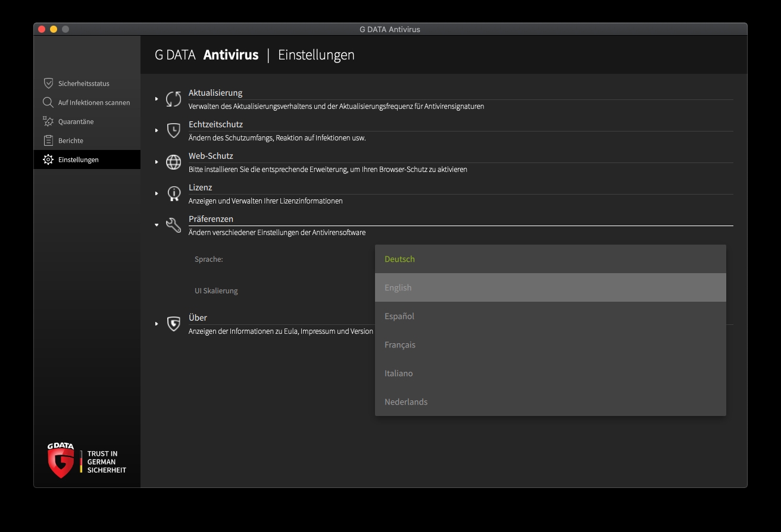Click the Berichte clipboard icon

click(48, 140)
